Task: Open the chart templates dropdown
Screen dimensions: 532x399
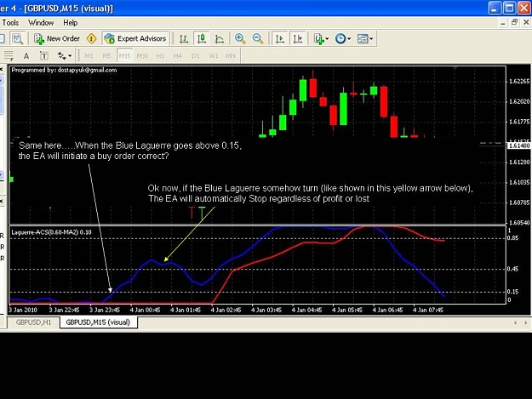Action: (x=364, y=38)
